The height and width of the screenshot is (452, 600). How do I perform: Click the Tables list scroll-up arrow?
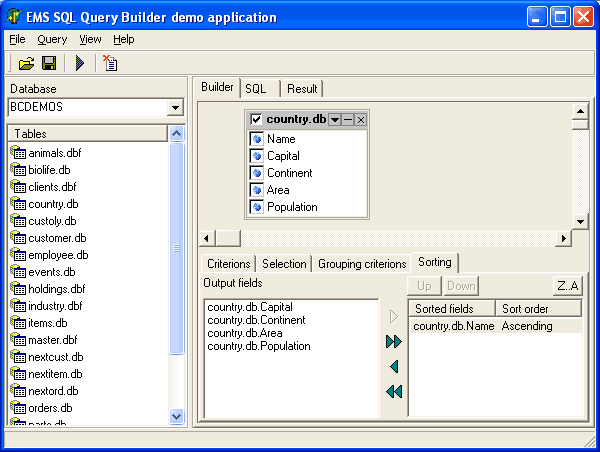176,134
